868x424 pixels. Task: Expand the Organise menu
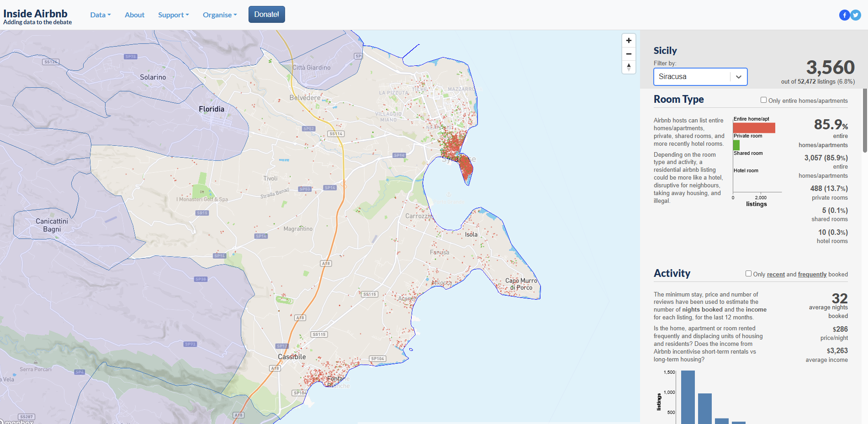[x=220, y=15]
